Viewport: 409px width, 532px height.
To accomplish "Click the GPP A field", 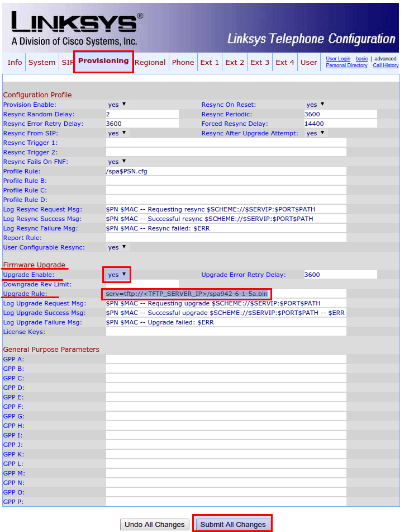I will [226, 359].
